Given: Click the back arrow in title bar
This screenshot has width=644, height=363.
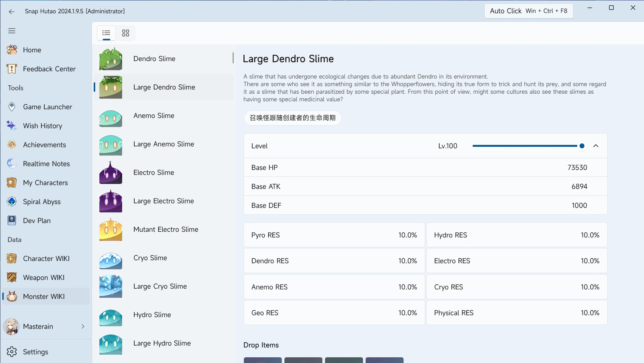Looking at the screenshot, I should pos(11,11).
